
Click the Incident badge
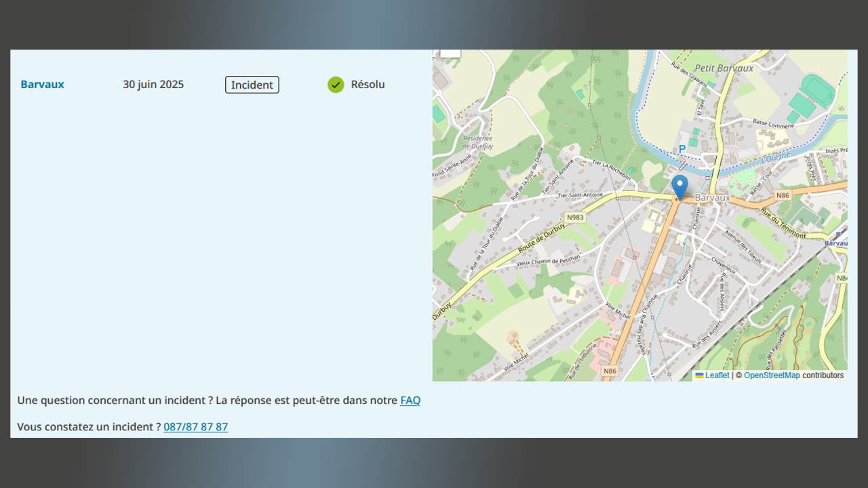[x=252, y=85]
